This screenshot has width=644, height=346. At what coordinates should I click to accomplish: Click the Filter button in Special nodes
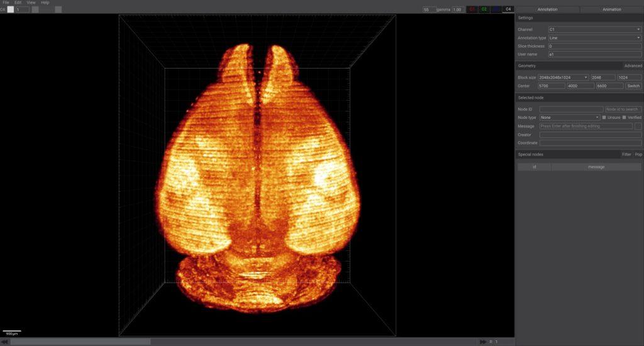point(626,154)
